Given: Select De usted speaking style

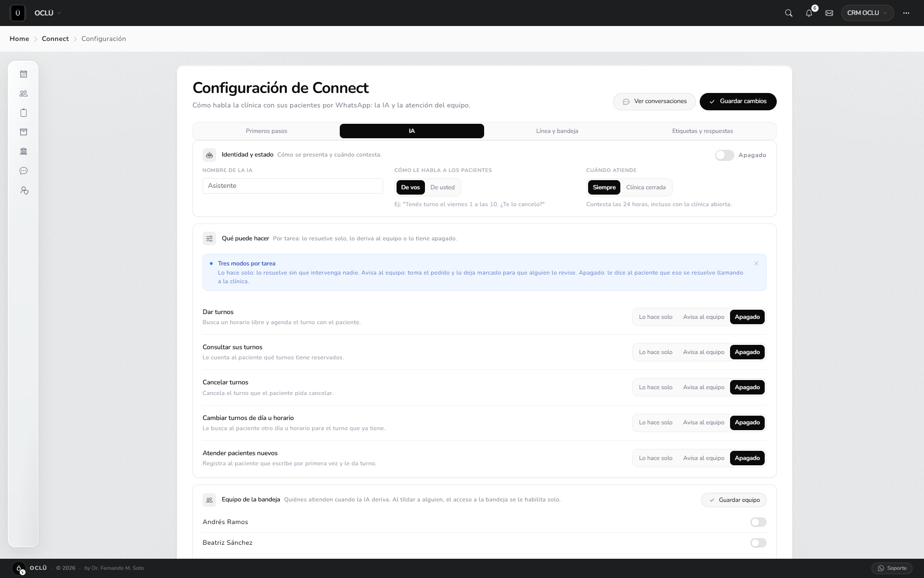Looking at the screenshot, I should [442, 187].
